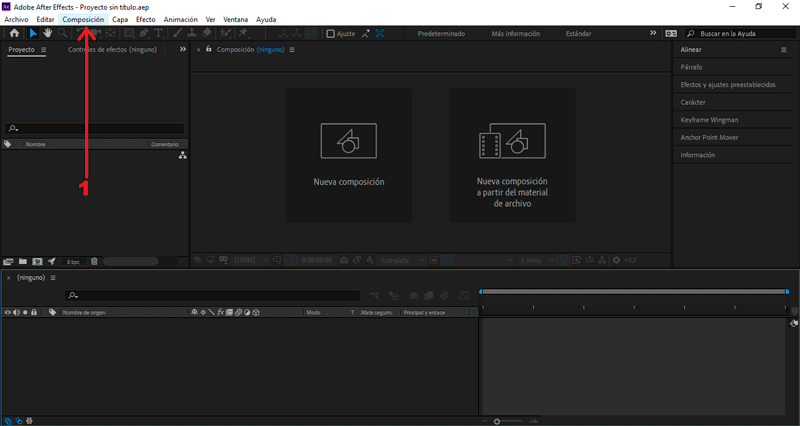Select the Rectangle shape tool
Screen dimensions: 800x426
tap(129, 33)
